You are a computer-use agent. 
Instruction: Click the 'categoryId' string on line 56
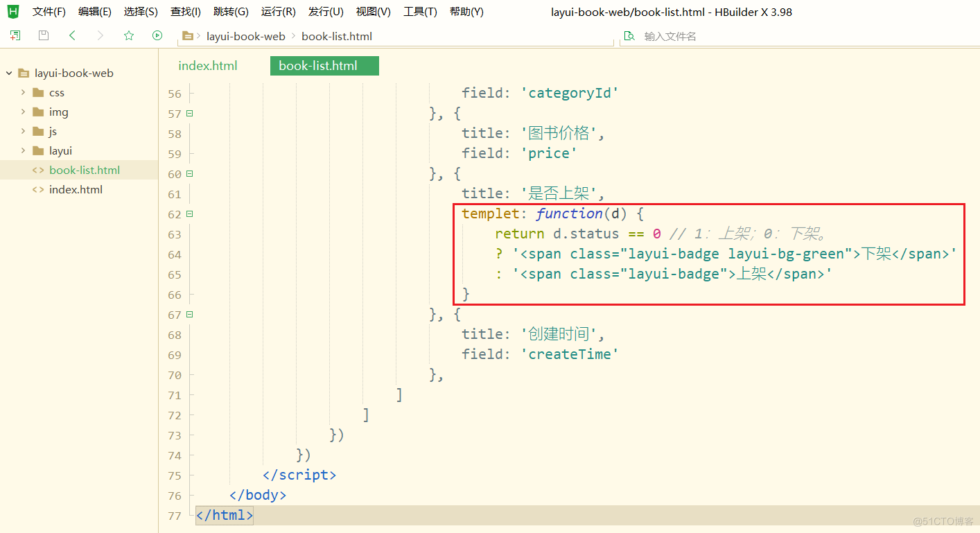pyautogui.click(x=570, y=93)
